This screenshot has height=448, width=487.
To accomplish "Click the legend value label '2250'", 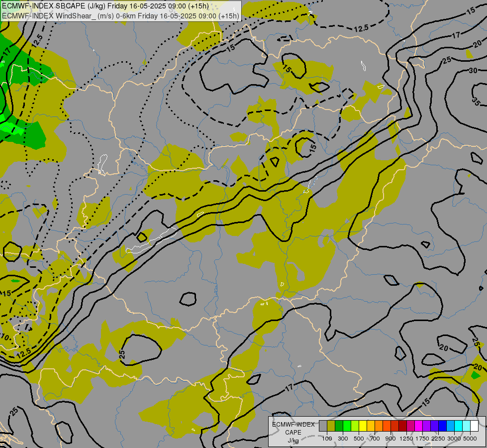I will pos(438,439).
